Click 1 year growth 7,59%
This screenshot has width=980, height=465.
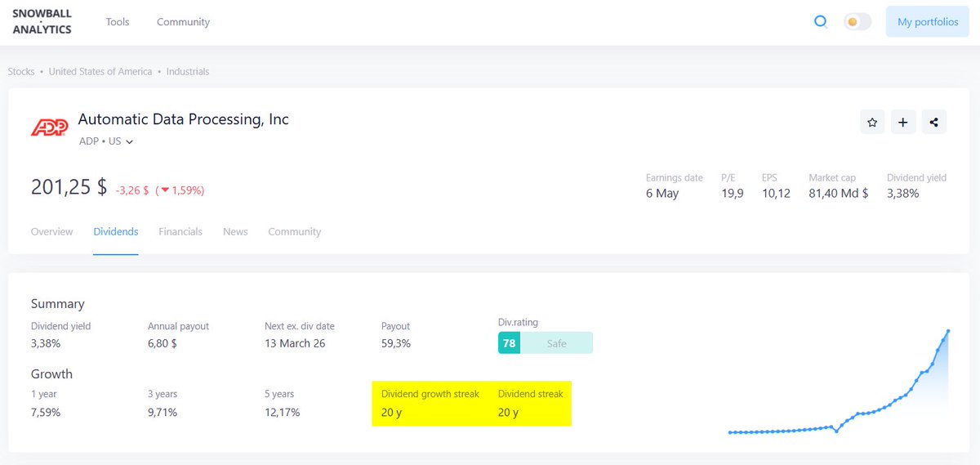(46, 412)
